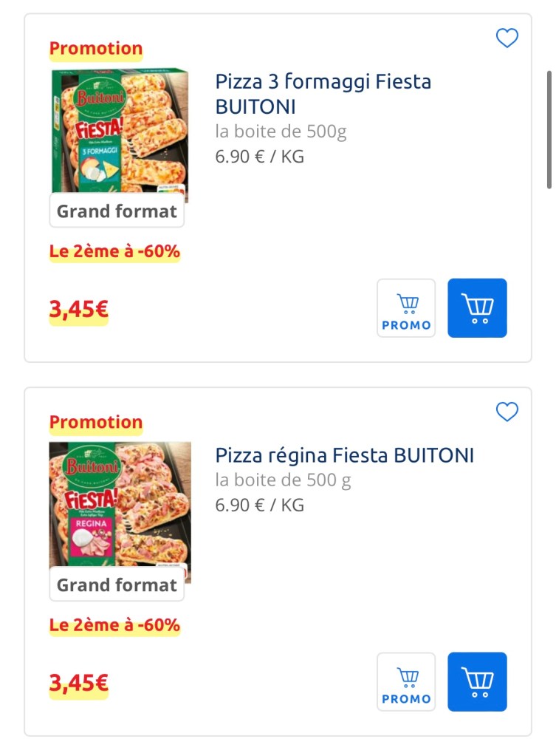This screenshot has width=556, height=756.
Task: View 2ème à -60% offer for Pizza régina
Action: [114, 626]
